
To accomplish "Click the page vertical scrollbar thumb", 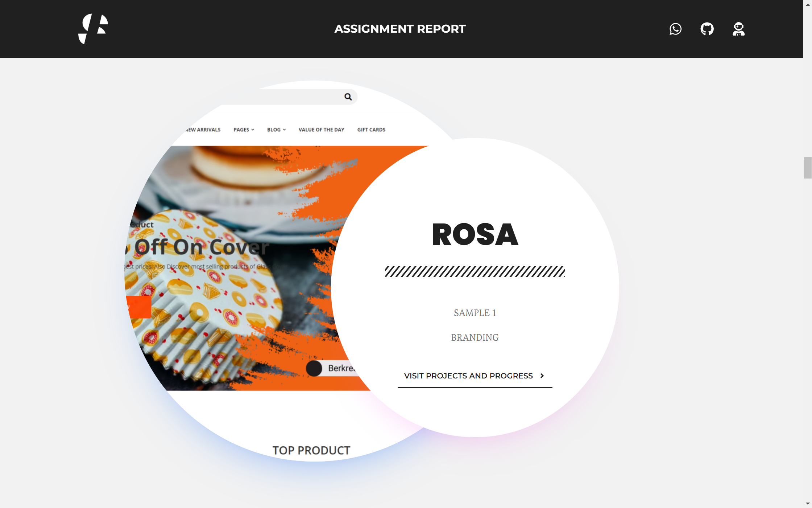I will click(808, 168).
